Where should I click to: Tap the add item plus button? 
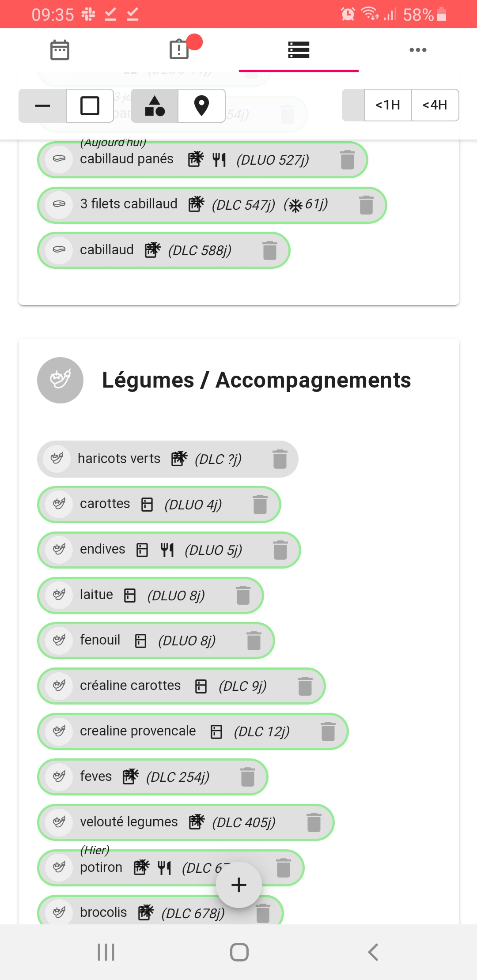click(239, 885)
